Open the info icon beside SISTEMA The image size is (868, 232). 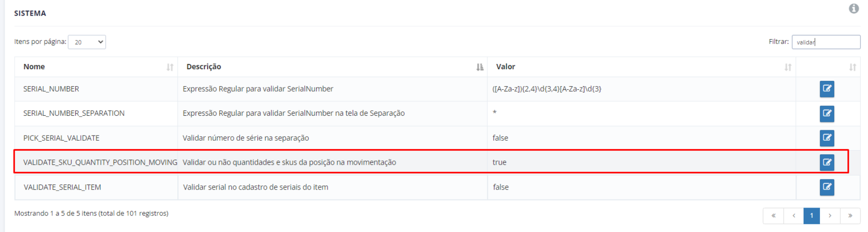coord(853,8)
